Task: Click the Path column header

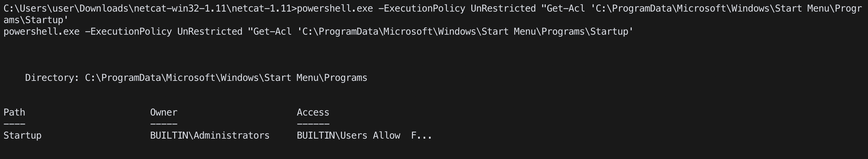Action: click(14, 112)
